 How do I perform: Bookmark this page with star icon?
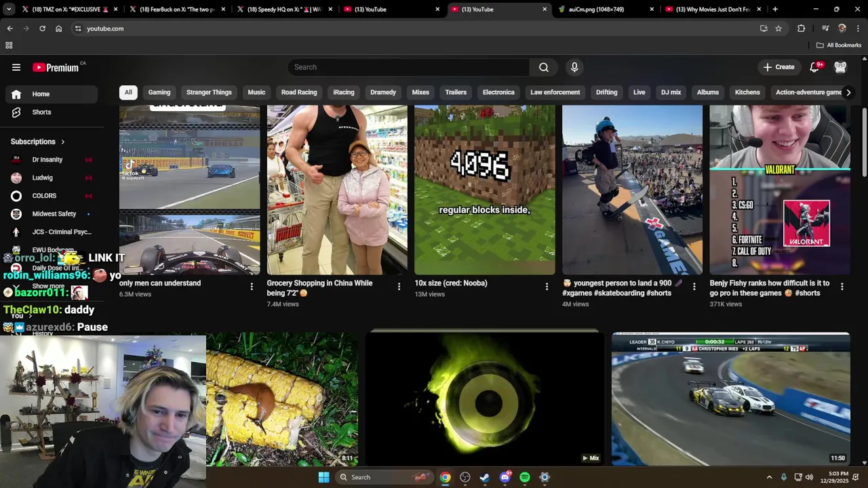click(778, 28)
